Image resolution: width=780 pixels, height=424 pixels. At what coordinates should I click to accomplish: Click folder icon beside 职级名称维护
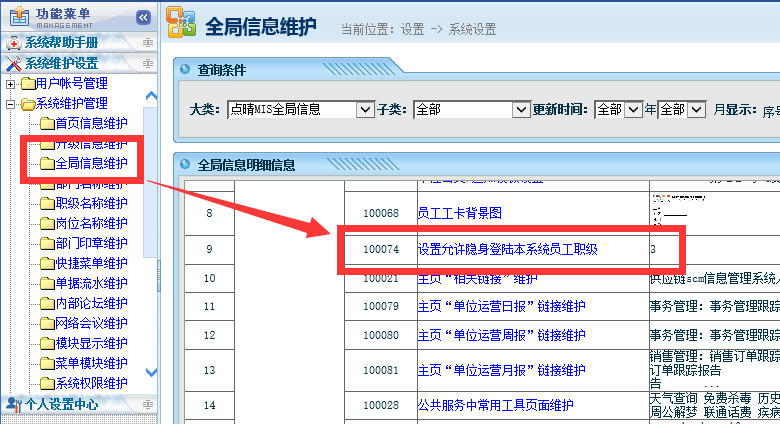(47, 204)
